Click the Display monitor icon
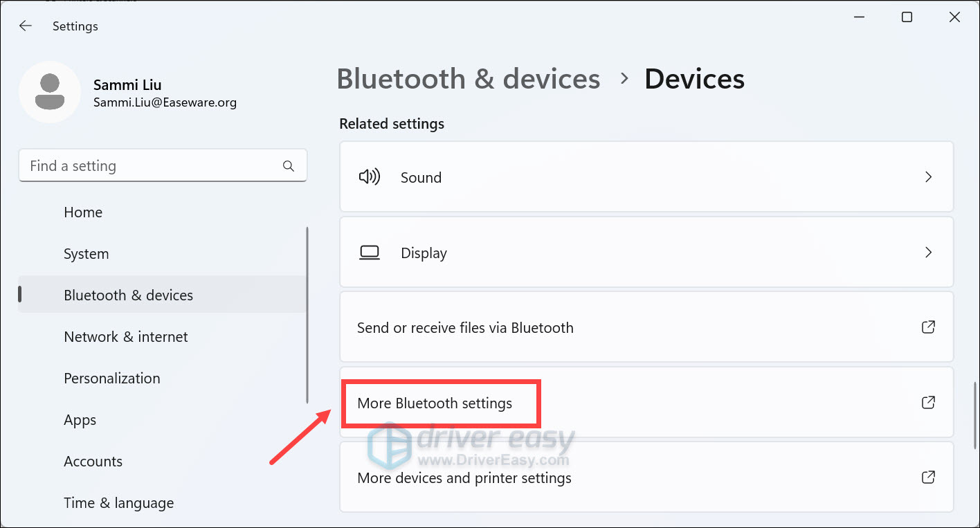Image resolution: width=980 pixels, height=528 pixels. (370, 252)
